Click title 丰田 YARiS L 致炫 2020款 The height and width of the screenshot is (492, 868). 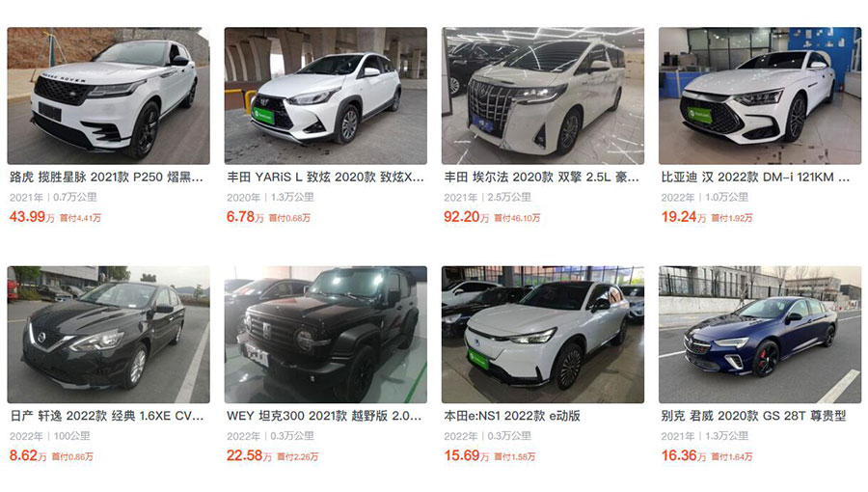coord(325,178)
